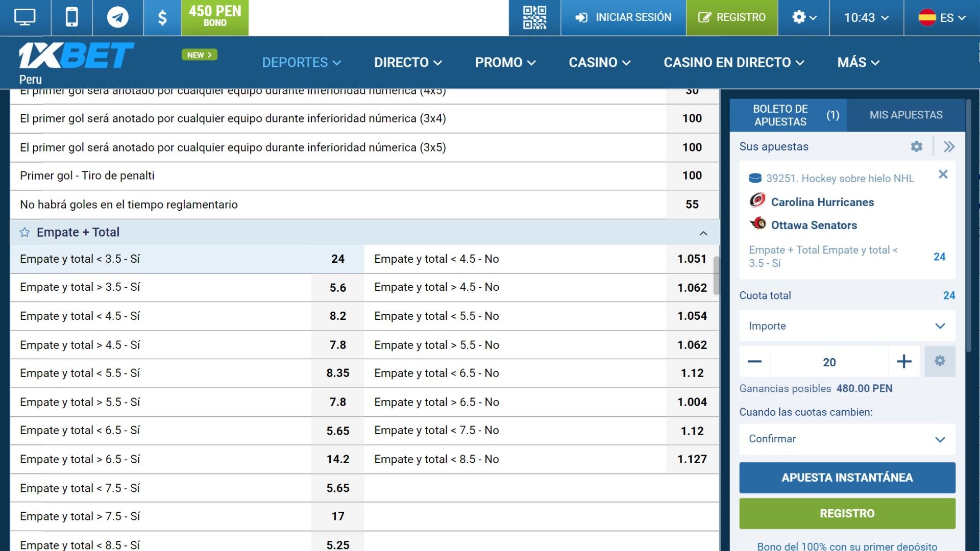Click the REGISTRO green button
The image size is (980, 551).
847,513
